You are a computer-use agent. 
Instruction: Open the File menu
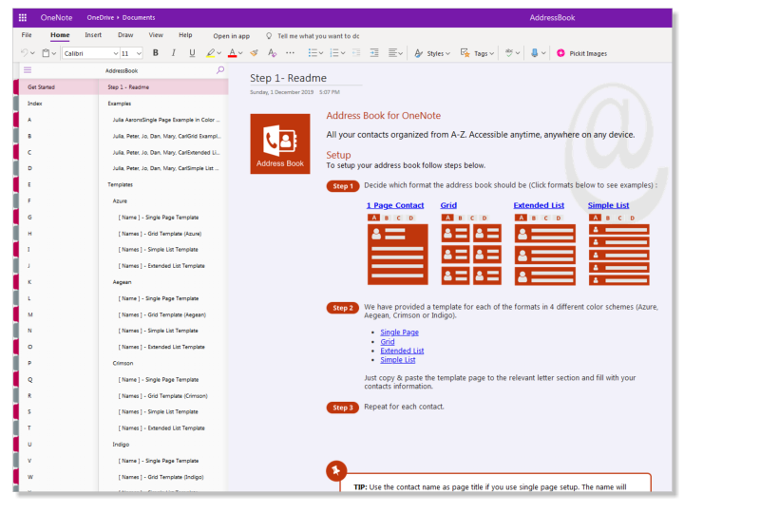(27, 35)
